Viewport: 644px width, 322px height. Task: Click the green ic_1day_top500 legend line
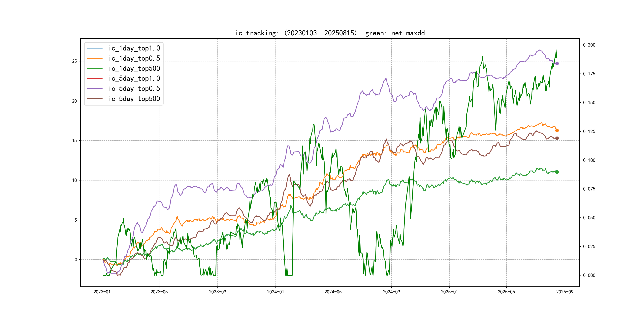tap(94, 68)
